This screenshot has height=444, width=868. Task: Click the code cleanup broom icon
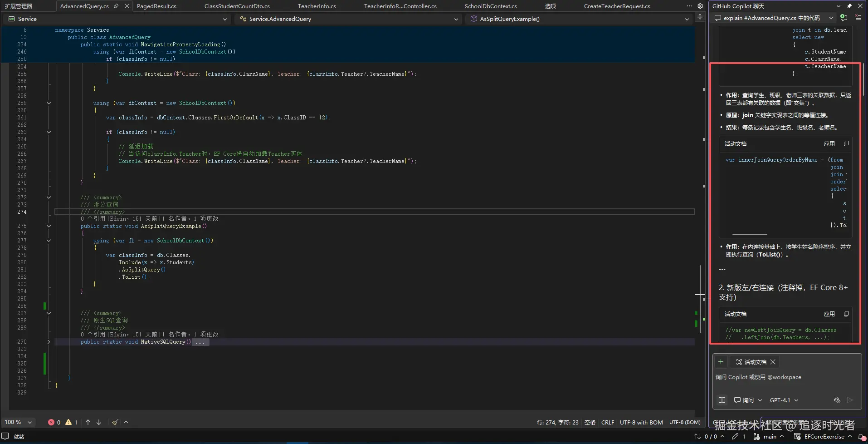coord(115,422)
